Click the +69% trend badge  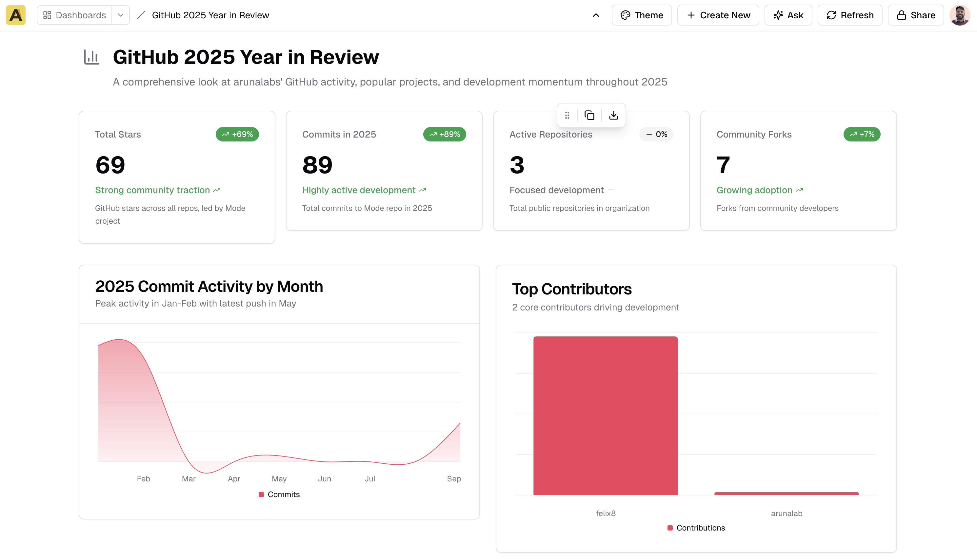(237, 134)
